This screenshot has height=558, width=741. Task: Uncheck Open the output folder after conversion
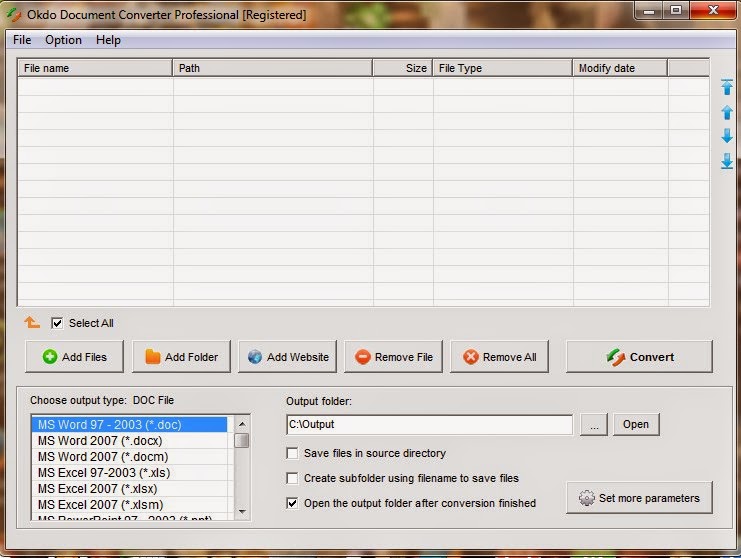tap(293, 503)
